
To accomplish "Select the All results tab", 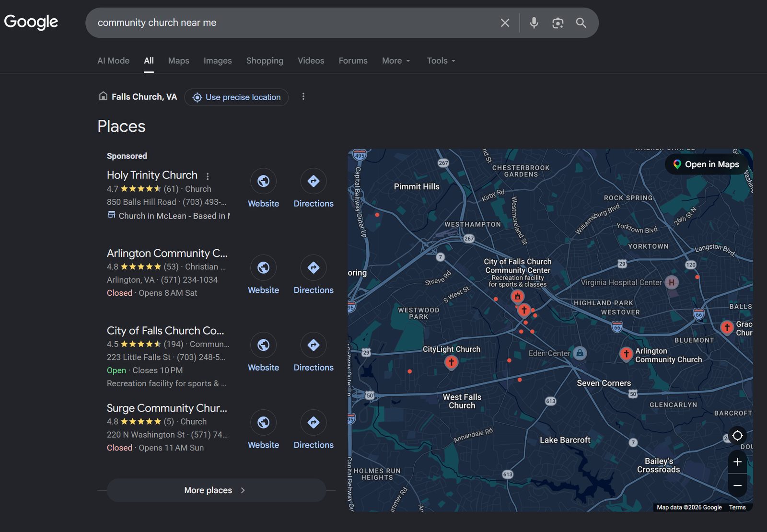I will click(x=149, y=61).
